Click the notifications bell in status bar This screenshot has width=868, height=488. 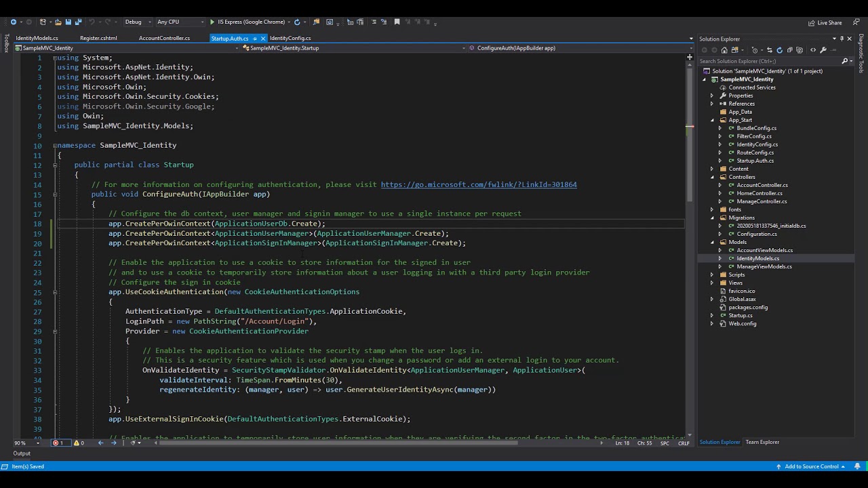(x=859, y=466)
